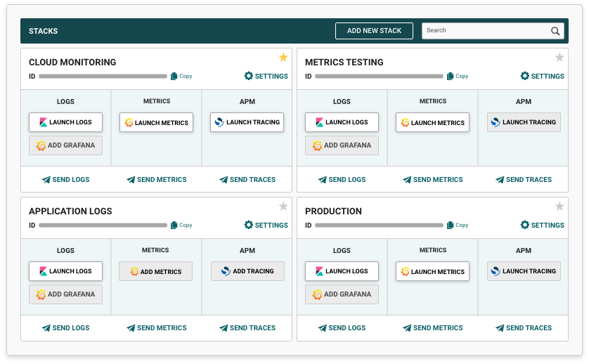Open Production stack settings
Viewport: 589px width, 364px height.
click(542, 226)
